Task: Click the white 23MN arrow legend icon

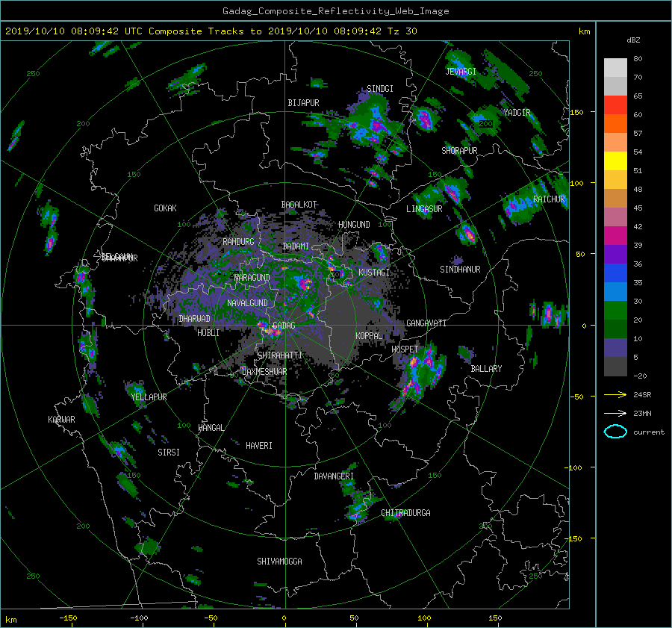Action: [x=615, y=413]
